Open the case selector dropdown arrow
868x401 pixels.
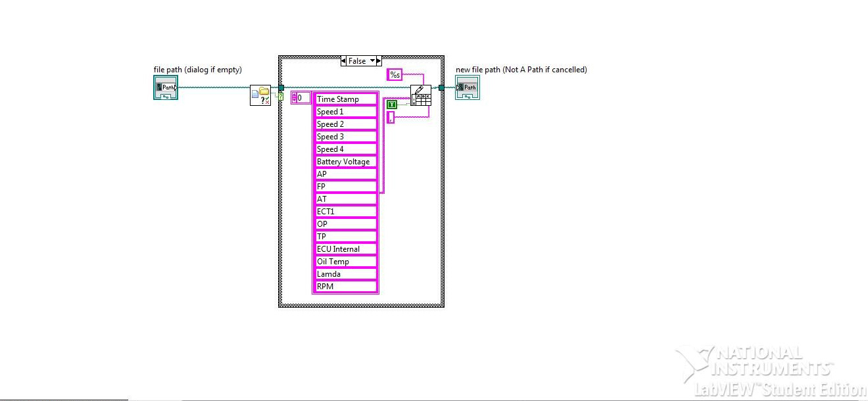(372, 60)
